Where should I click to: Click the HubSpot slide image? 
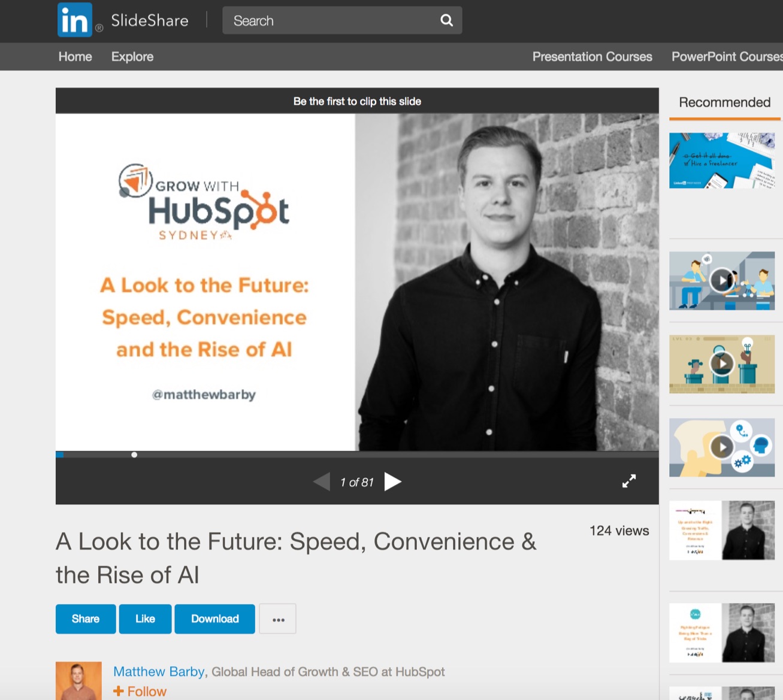click(357, 282)
